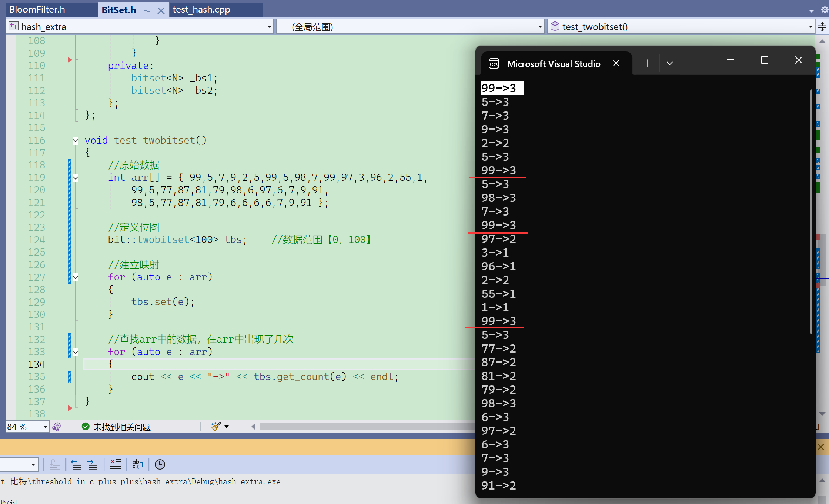Click the output timestamp clock icon
The height and width of the screenshot is (504, 829).
[160, 464]
